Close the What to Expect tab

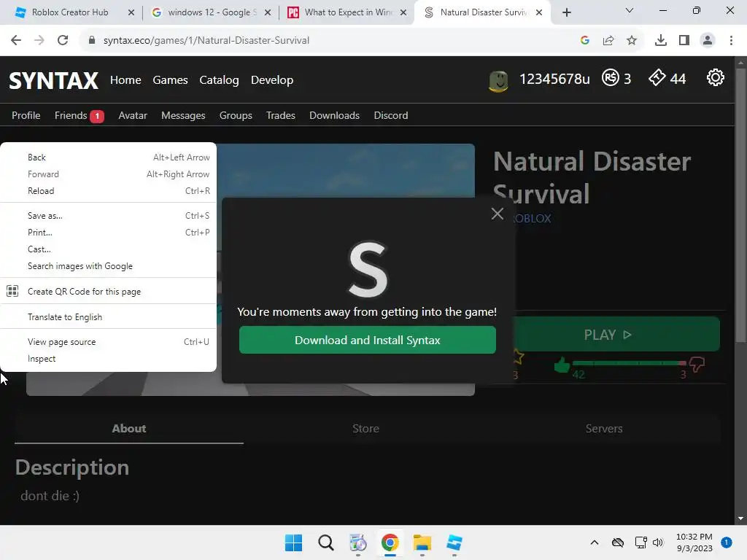point(403,12)
